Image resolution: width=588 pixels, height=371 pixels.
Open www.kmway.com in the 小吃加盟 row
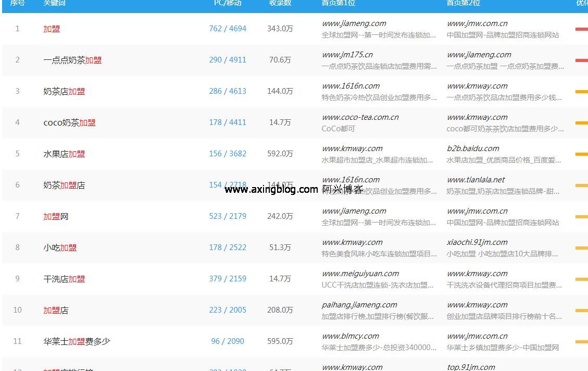point(352,242)
